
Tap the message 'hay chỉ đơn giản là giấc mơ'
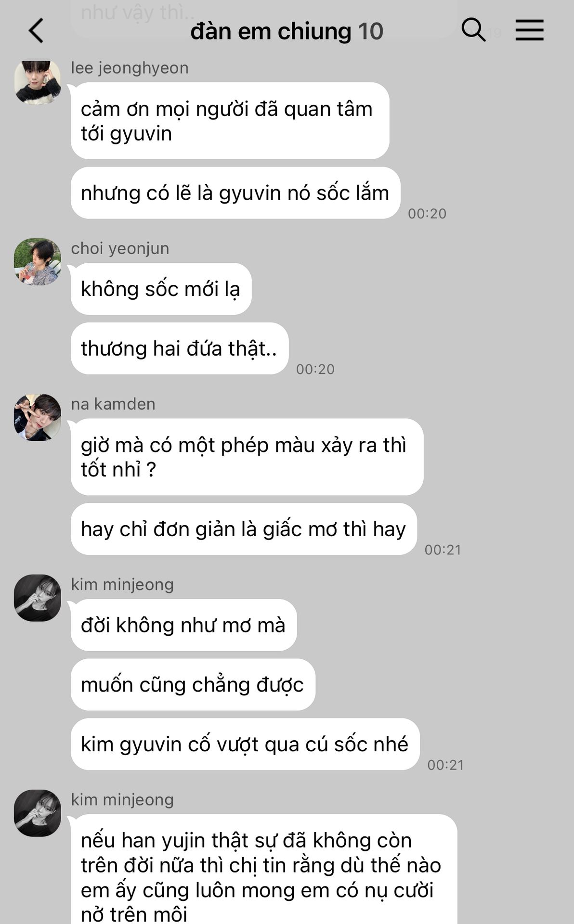[x=244, y=529]
